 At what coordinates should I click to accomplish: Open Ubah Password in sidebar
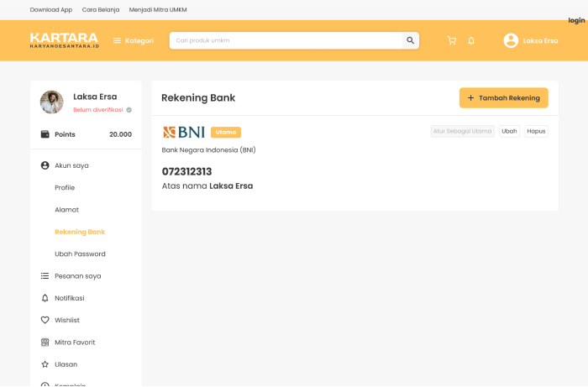pyautogui.click(x=80, y=254)
